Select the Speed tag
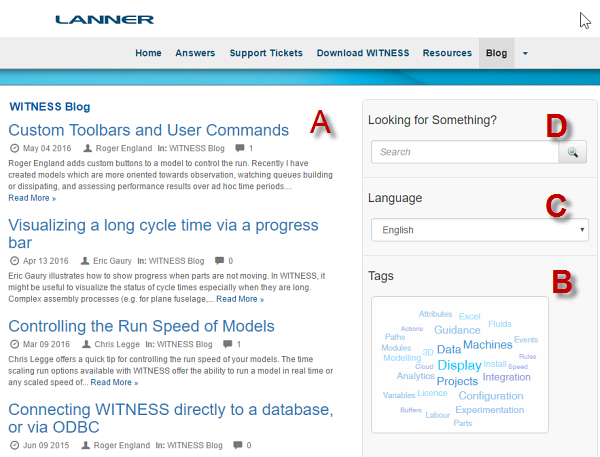 click(x=518, y=366)
